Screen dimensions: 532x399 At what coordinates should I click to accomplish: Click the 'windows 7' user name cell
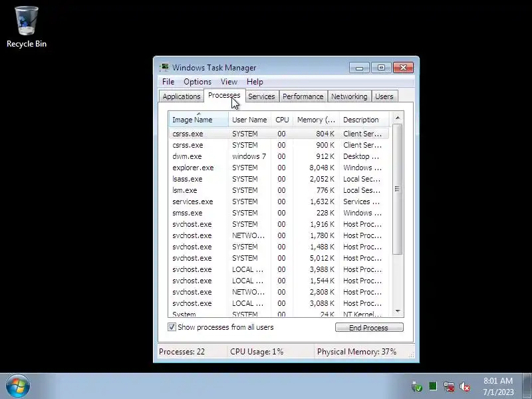(249, 156)
